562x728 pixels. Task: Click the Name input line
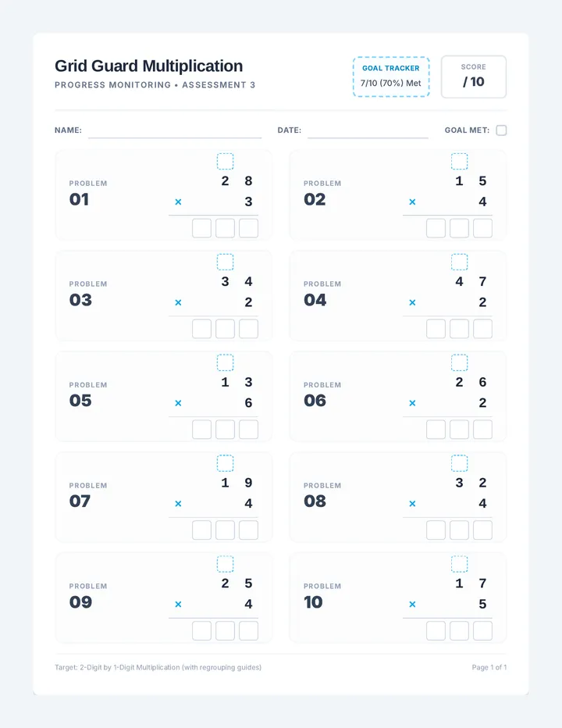(x=175, y=131)
